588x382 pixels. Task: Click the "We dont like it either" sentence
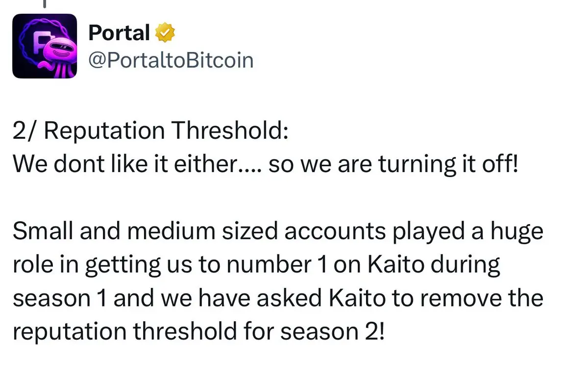124,165
